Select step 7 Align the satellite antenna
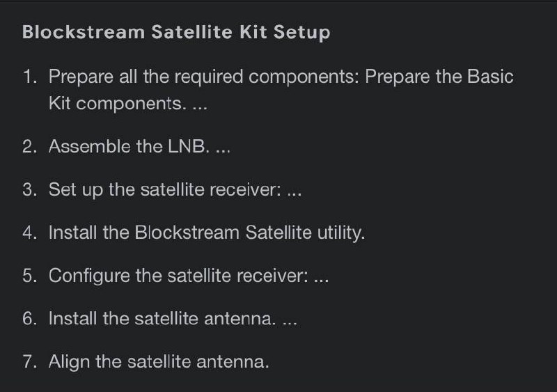Viewport: 557px width, 392px height. pos(159,362)
